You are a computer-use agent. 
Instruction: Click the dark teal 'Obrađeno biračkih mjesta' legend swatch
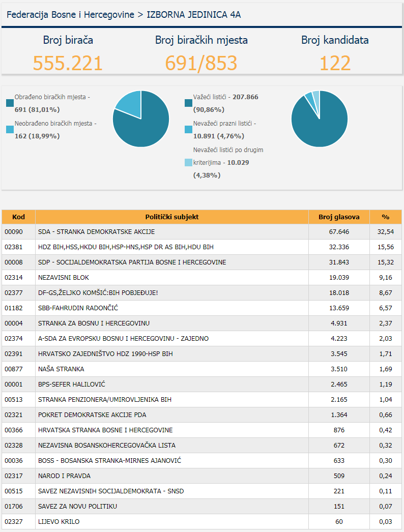coord(10,103)
